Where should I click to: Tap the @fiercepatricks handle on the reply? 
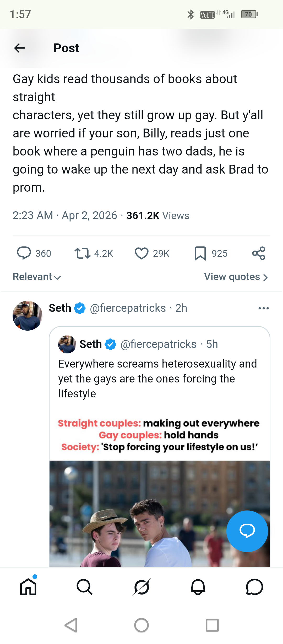click(128, 308)
